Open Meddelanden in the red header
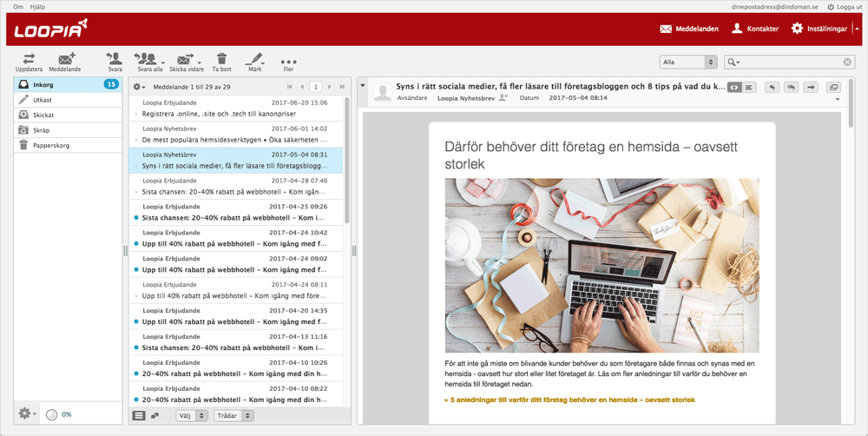868x436 pixels. 689,29
